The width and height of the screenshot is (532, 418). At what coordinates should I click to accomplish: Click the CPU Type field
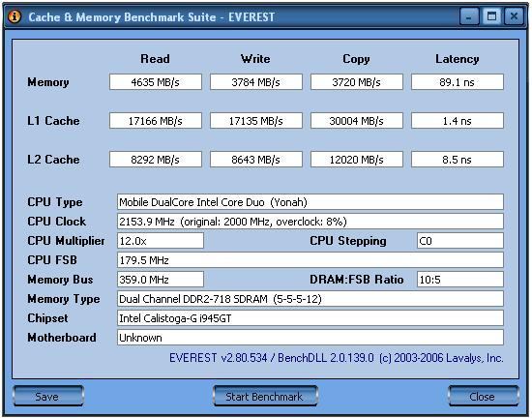click(x=310, y=202)
